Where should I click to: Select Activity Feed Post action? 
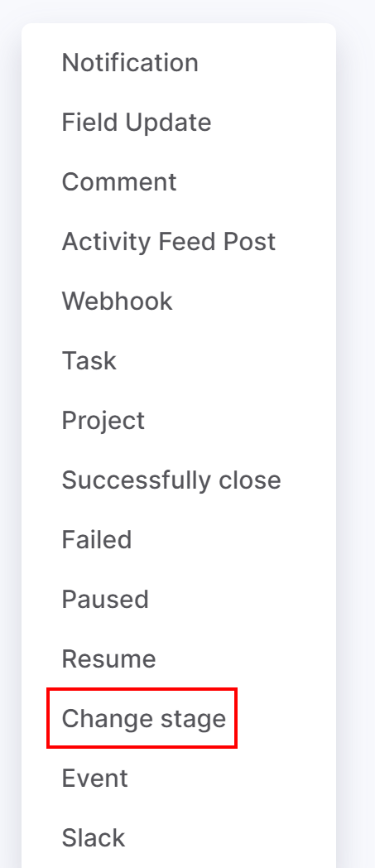pos(169,242)
